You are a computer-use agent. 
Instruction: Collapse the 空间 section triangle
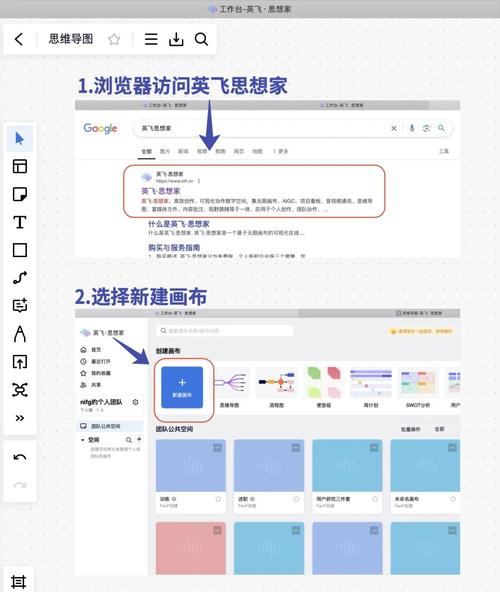pyautogui.click(x=82, y=440)
